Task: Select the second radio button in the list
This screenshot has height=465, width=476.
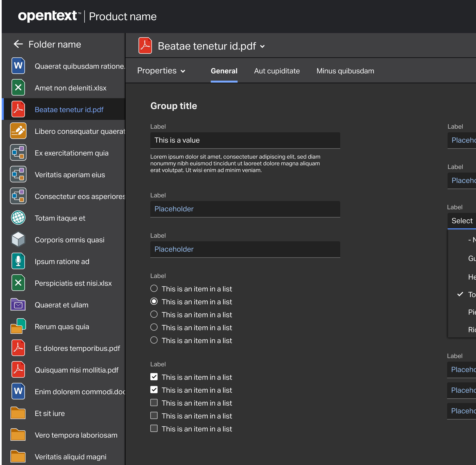Action: click(x=154, y=301)
